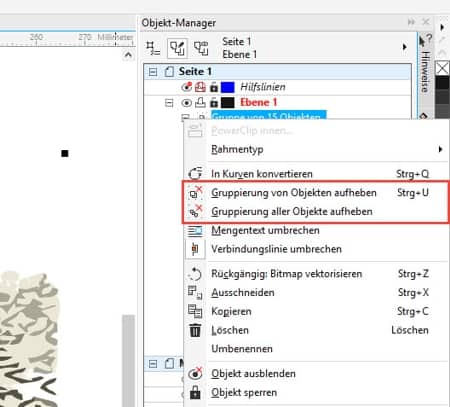
Task: Choose Verbindungslinie umbrechen
Action: 316,249
